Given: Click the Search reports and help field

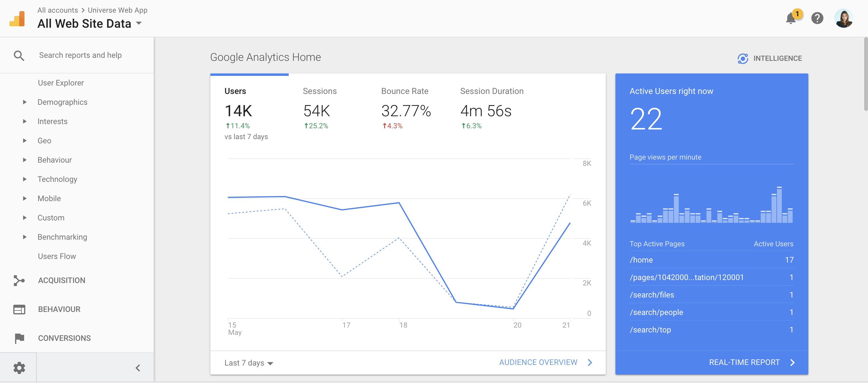Looking at the screenshot, I should (80, 55).
